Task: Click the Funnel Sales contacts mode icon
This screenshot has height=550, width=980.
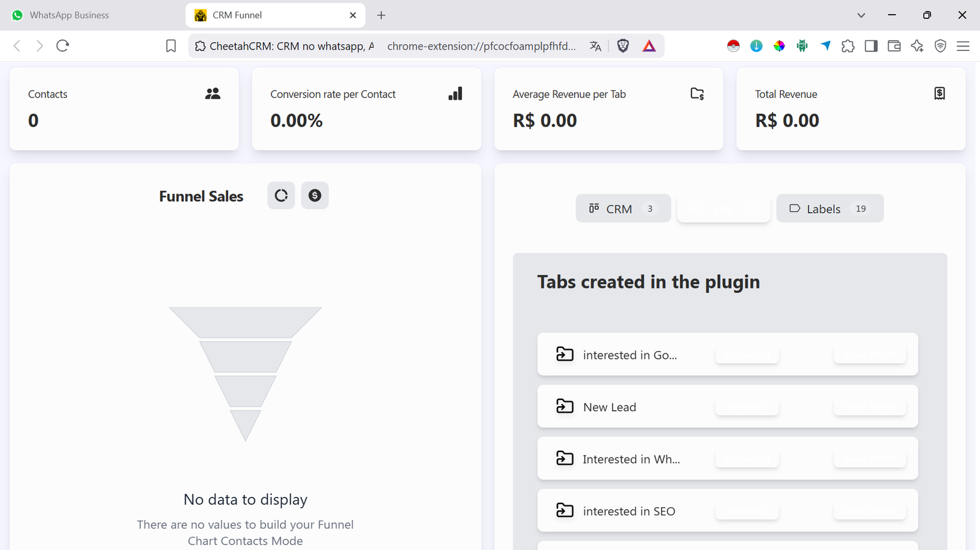Action: pyautogui.click(x=281, y=195)
